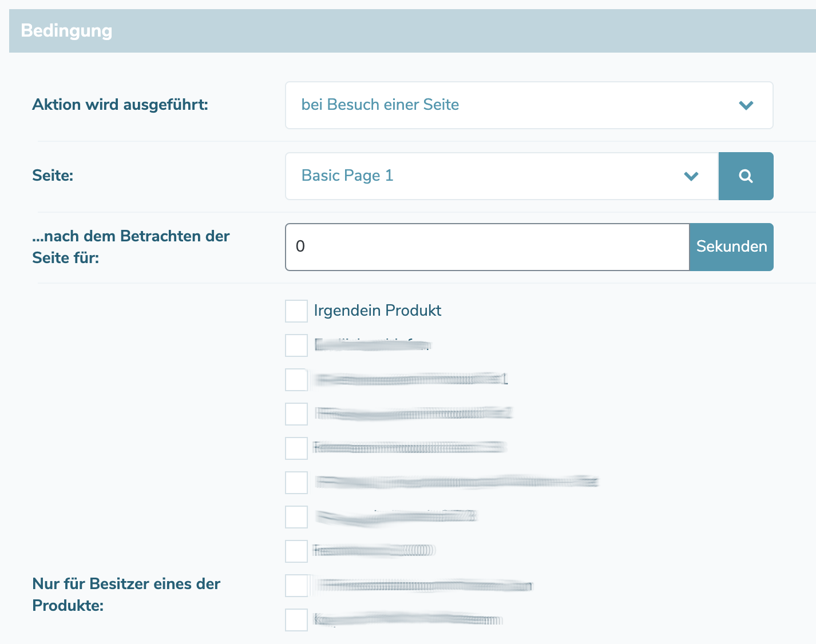
Task: Click the '...nach dem Betrachten der Seite für:' label
Action: tap(130, 247)
